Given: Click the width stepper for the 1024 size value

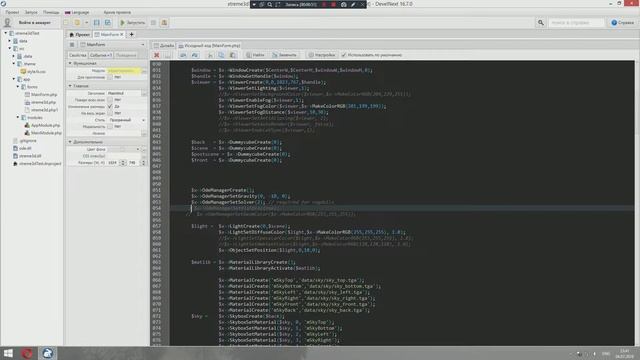Looking at the screenshot, I should click(x=123, y=163).
